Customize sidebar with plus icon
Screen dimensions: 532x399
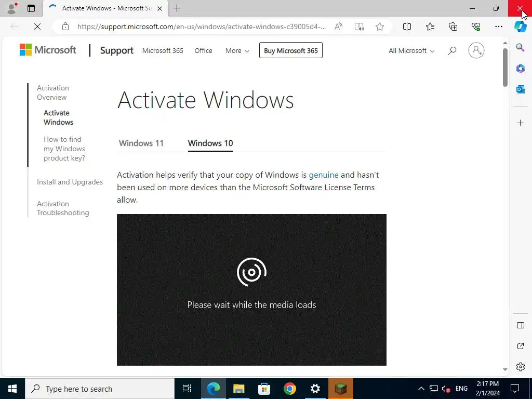point(520,123)
